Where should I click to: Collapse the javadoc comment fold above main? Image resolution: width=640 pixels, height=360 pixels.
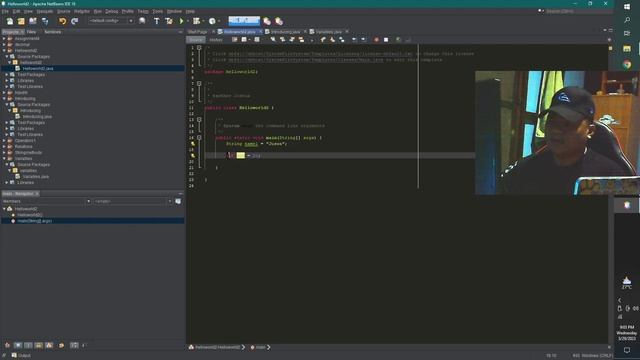199,120
